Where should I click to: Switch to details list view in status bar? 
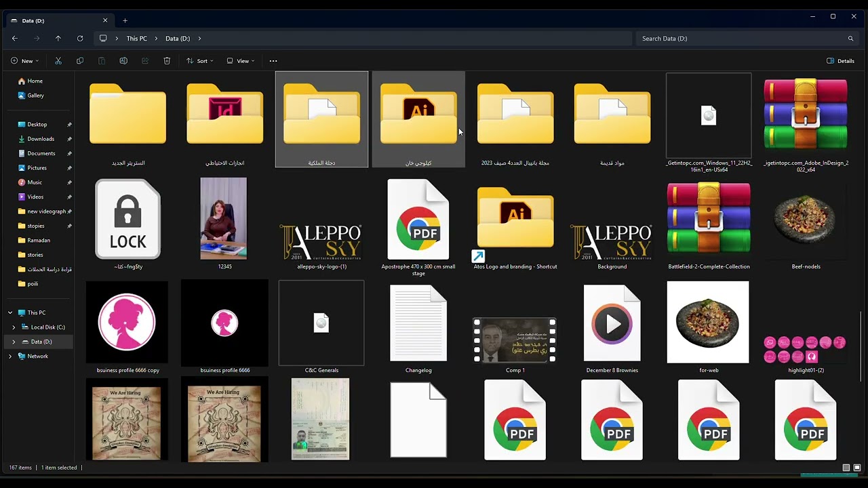[x=846, y=468]
